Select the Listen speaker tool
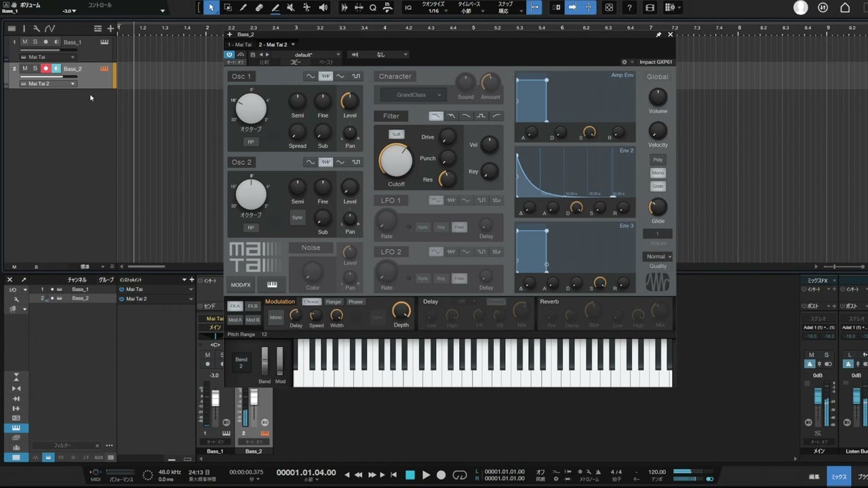The height and width of the screenshot is (488, 868). coord(323,7)
